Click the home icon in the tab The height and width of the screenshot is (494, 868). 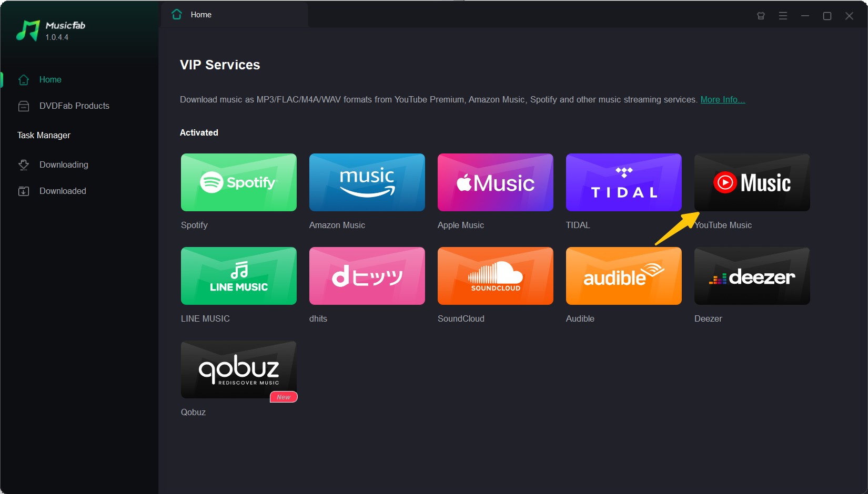click(177, 14)
